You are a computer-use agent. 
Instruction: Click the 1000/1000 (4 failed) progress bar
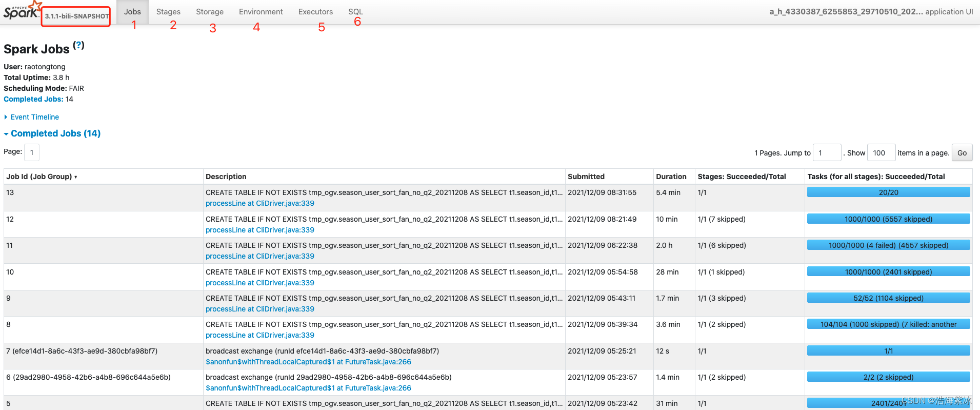tap(888, 245)
